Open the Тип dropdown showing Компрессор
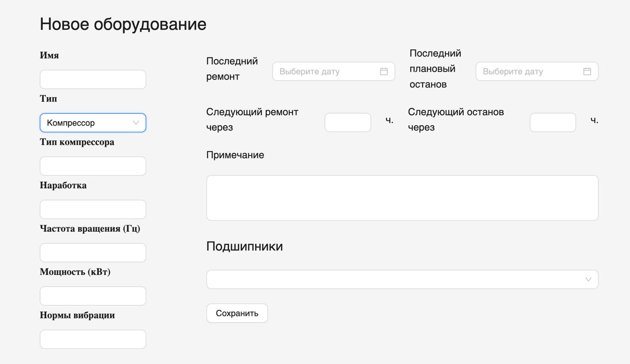Image resolution: width=630 pixels, height=364 pixels. click(x=93, y=123)
